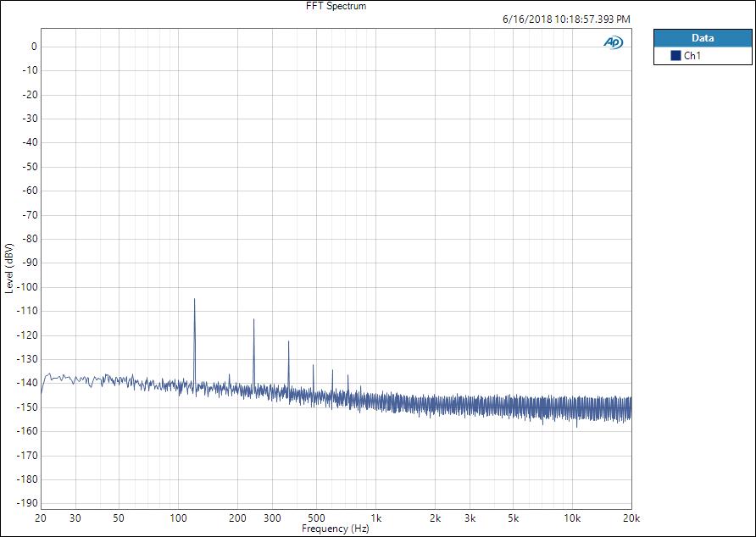Click the 3k frequency axis tick label
Image resolution: width=756 pixels, height=537 pixels.
(470, 518)
